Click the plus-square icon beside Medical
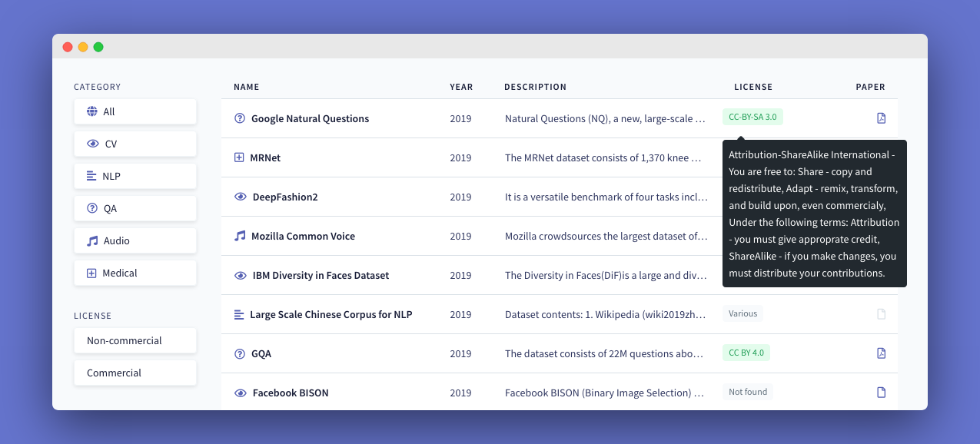This screenshot has height=444, width=980. coord(91,273)
